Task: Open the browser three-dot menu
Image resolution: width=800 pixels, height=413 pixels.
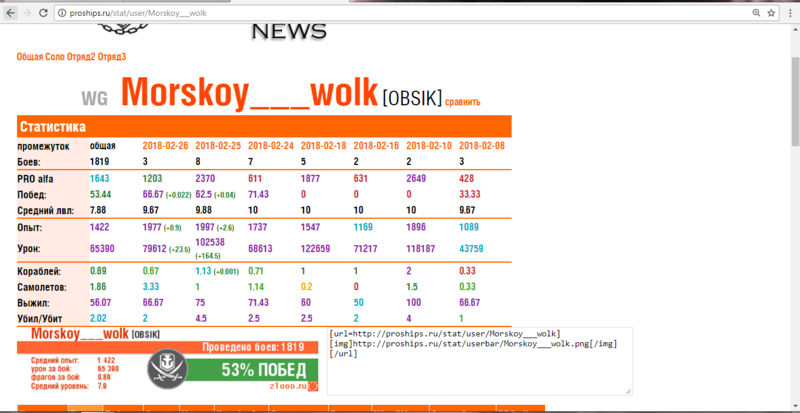Action: [x=790, y=14]
